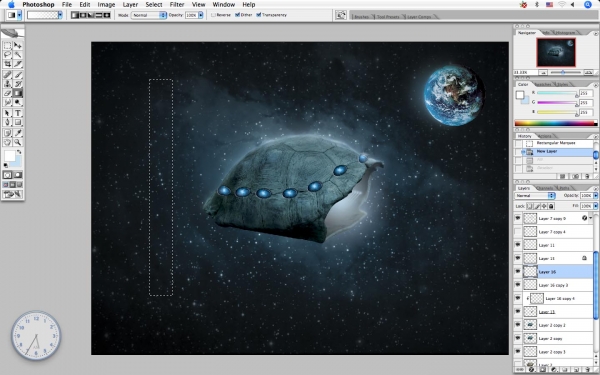
Task: Select the Shape tool
Action: pyautogui.click(x=18, y=122)
